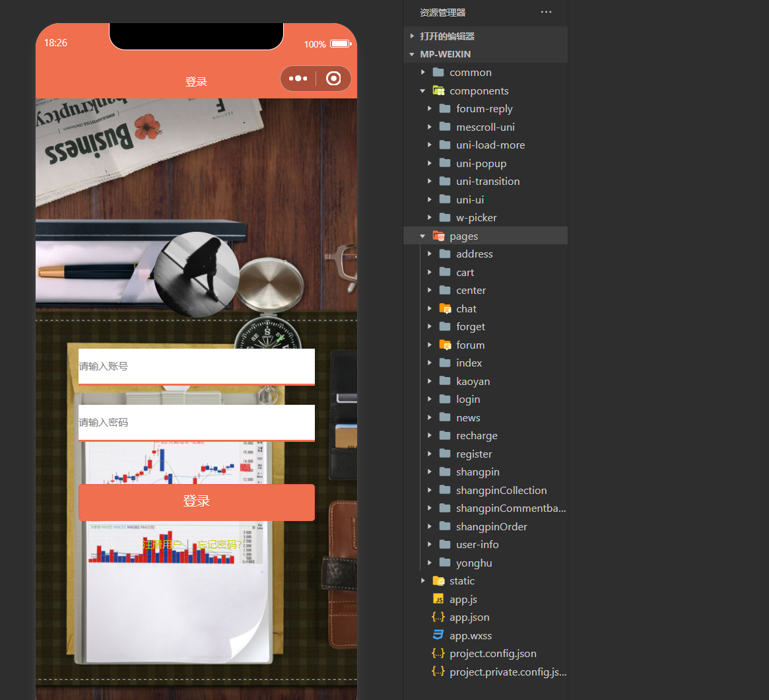769x700 pixels.
Task: Click the chat folder icon
Action: (446, 308)
